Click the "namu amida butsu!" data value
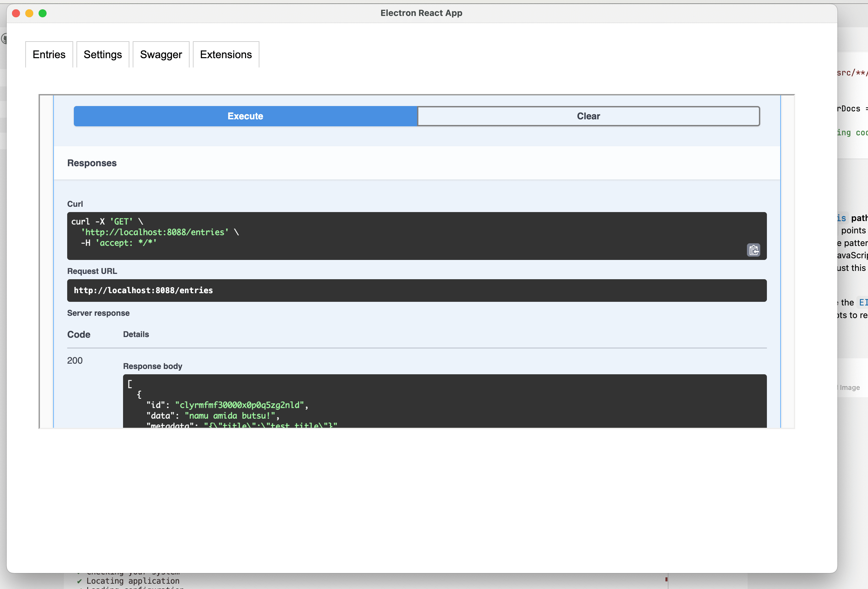868x589 pixels. pyautogui.click(x=230, y=415)
